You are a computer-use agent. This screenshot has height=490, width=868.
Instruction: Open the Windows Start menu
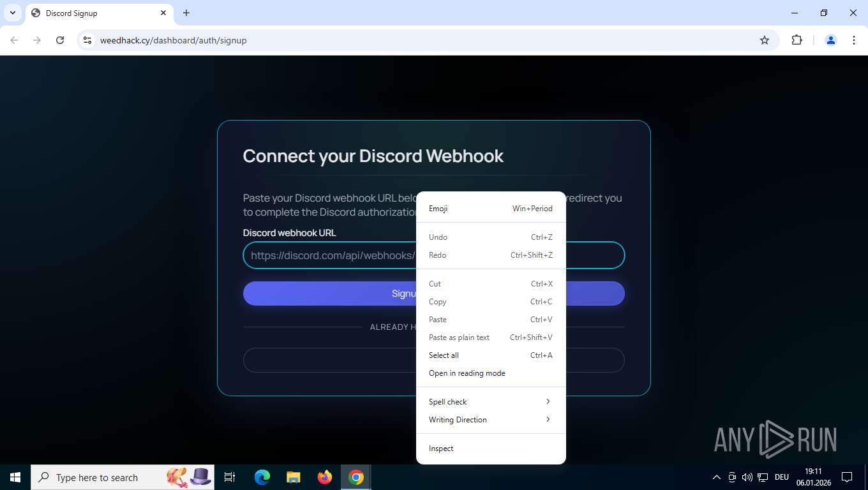pos(15,477)
